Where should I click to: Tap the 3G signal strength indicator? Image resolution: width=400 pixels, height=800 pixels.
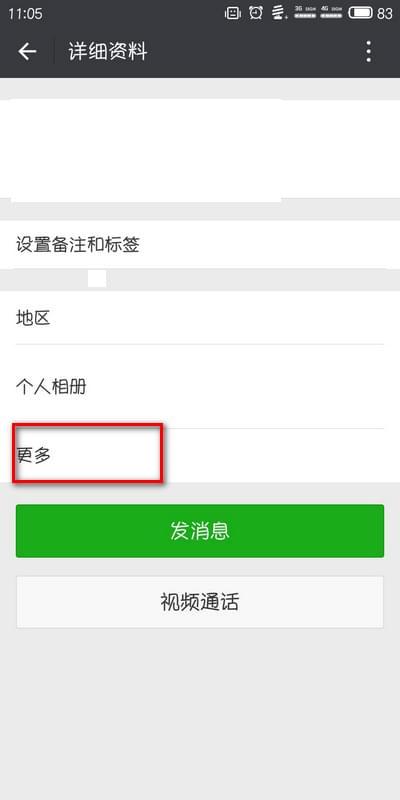(305, 13)
